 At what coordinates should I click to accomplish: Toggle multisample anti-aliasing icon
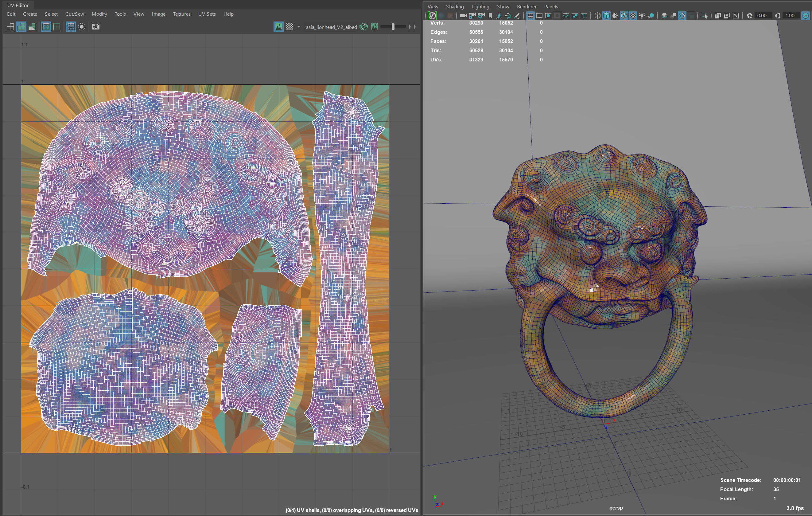pyautogui.click(x=682, y=16)
